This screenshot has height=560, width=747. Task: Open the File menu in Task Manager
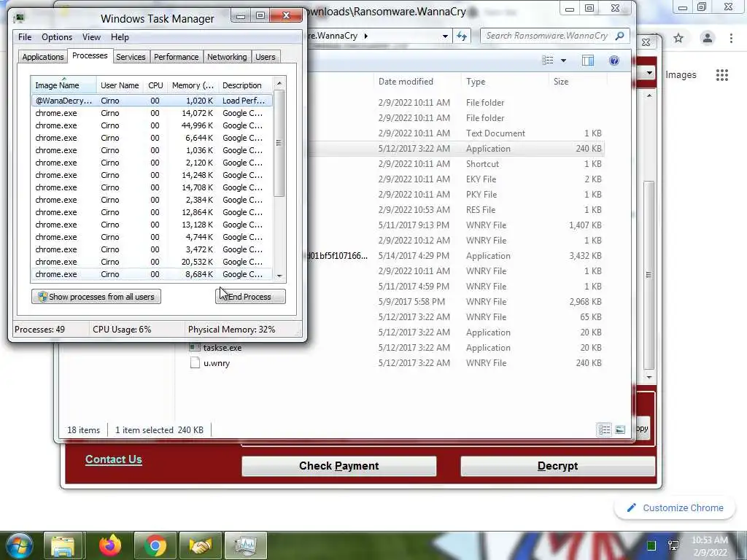pos(25,37)
